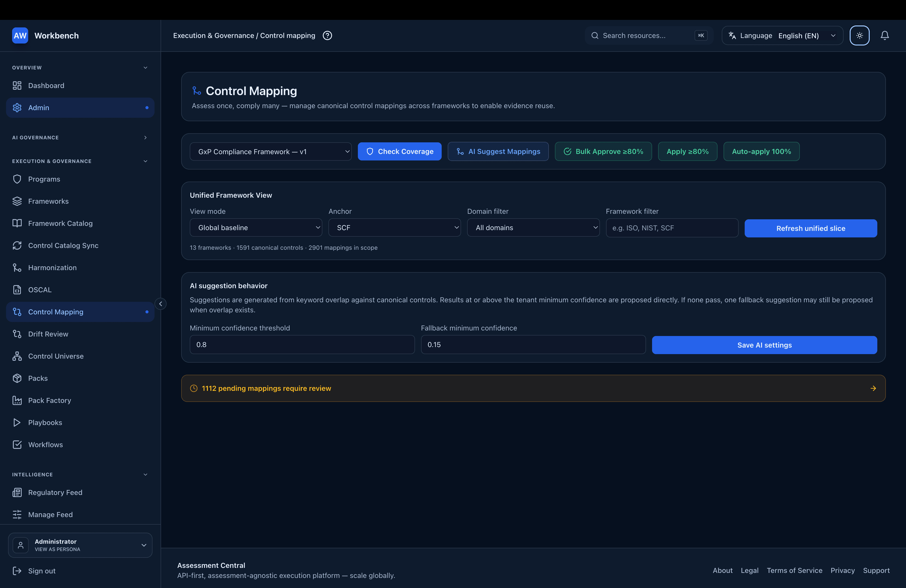Screen dimensions: 906x588
Task: Collapse the Execution & Governance section
Action: click(145, 161)
